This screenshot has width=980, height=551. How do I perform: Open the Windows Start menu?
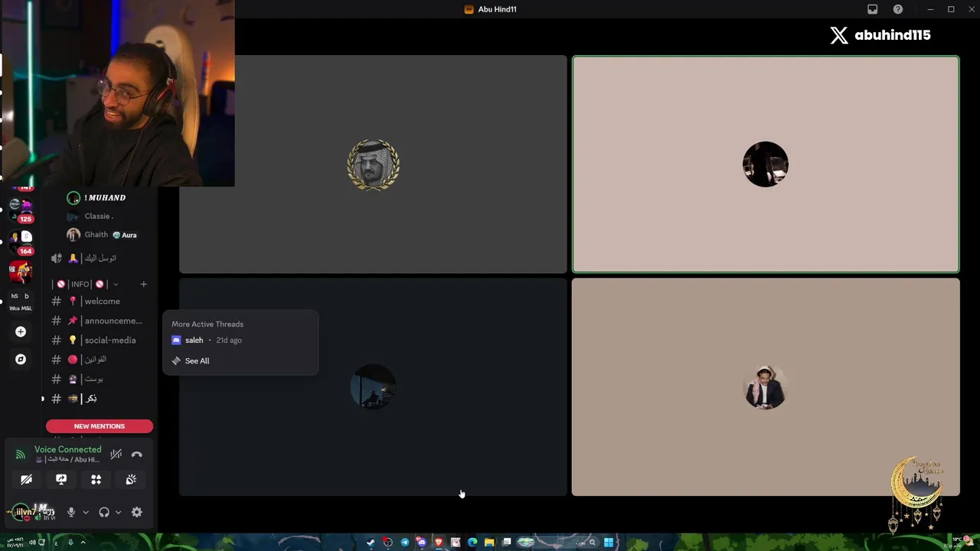pos(608,543)
